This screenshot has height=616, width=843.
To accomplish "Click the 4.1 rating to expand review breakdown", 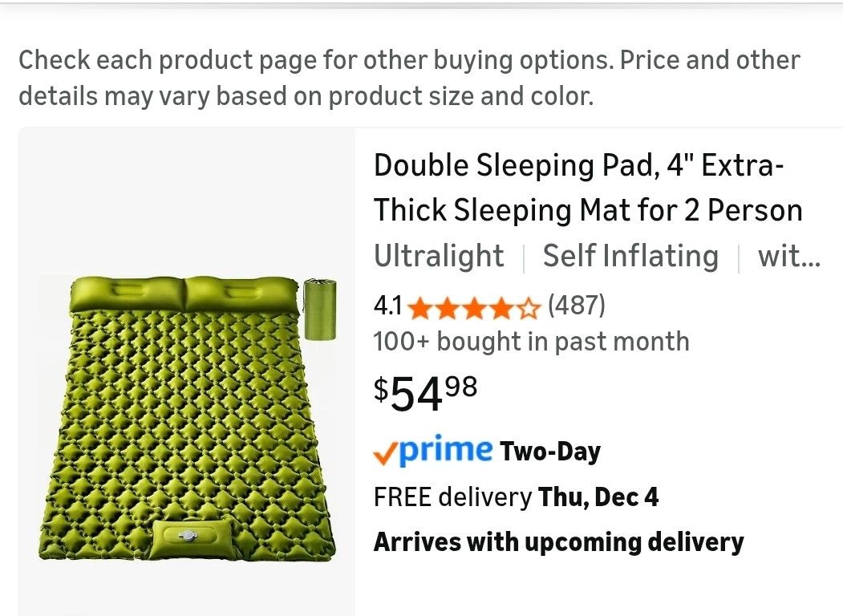I will click(x=387, y=306).
